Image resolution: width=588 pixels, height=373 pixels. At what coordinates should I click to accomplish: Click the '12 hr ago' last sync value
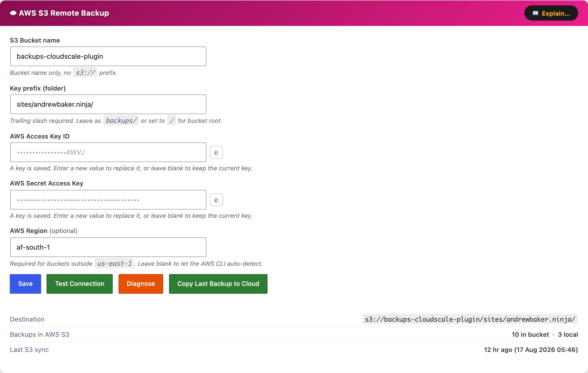[x=531, y=350]
